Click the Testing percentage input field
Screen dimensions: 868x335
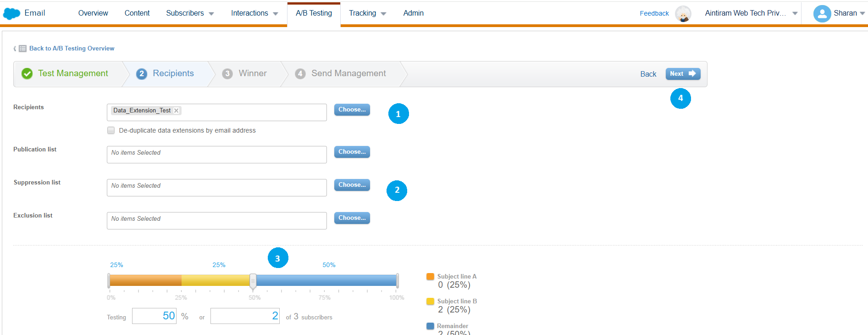[154, 316]
